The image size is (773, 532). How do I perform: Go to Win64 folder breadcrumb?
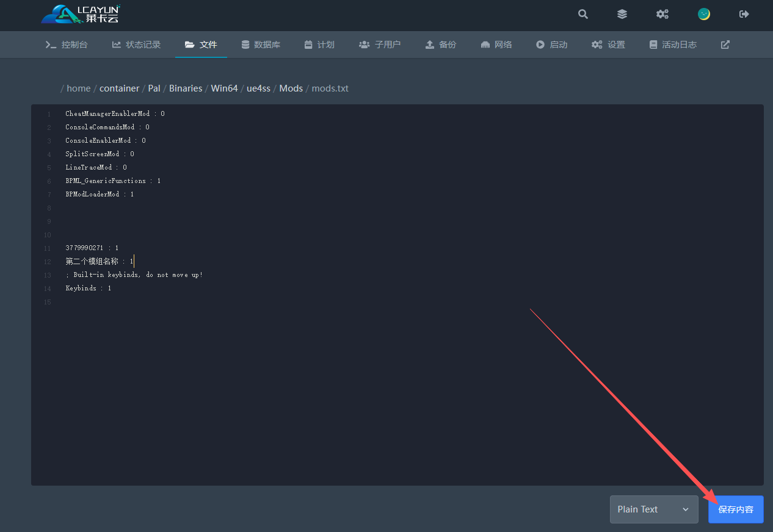[x=224, y=88]
